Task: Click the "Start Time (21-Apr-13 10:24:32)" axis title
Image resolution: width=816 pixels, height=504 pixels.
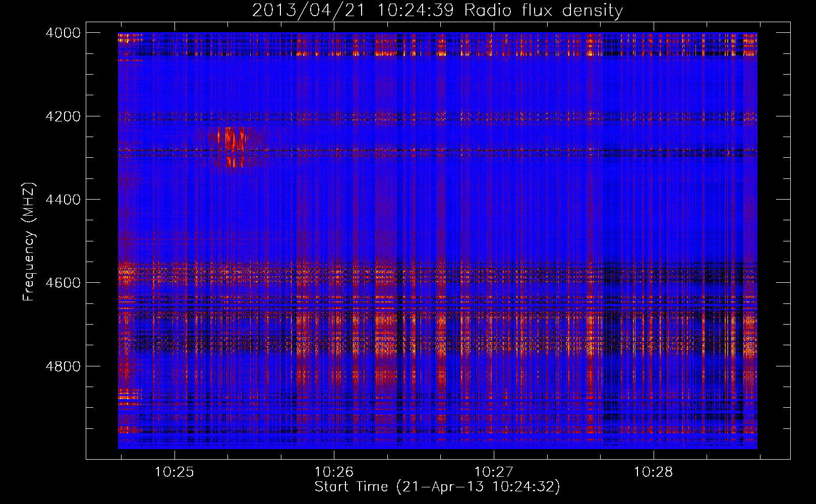Action: pyautogui.click(x=437, y=487)
